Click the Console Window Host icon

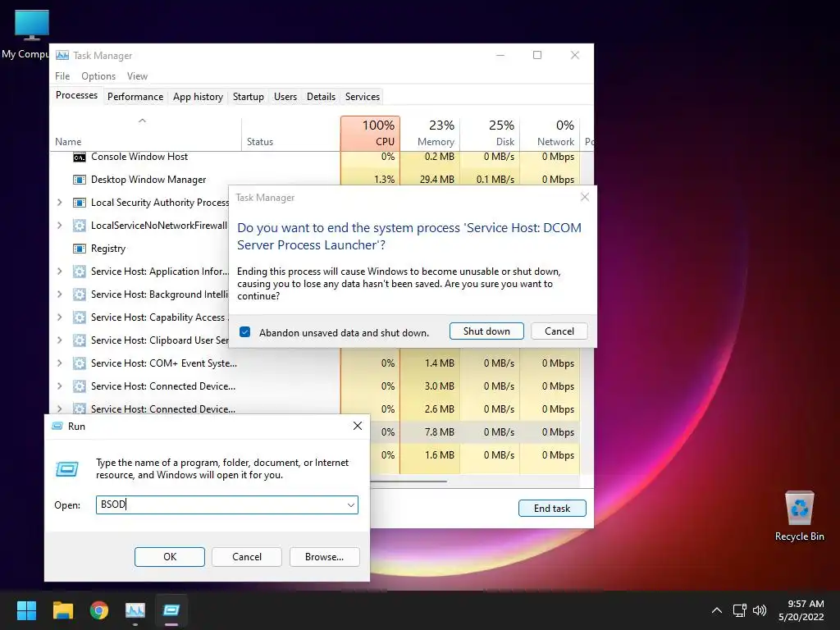pos(80,157)
